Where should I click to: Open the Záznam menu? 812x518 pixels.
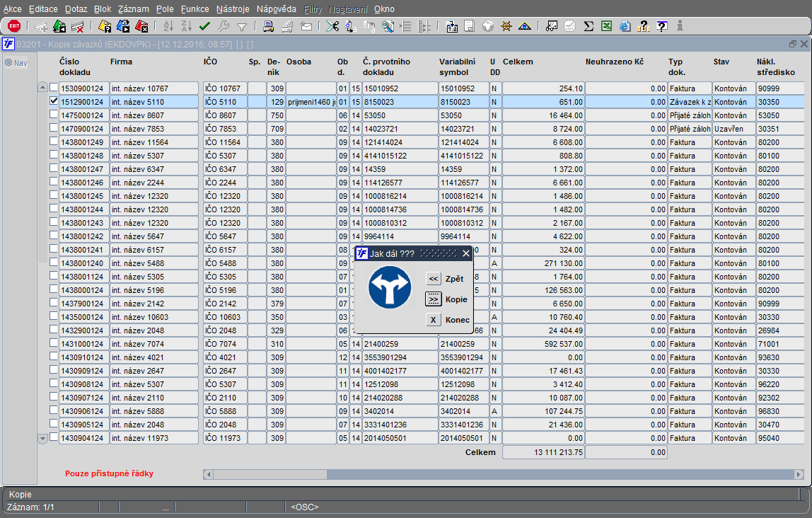pos(133,9)
